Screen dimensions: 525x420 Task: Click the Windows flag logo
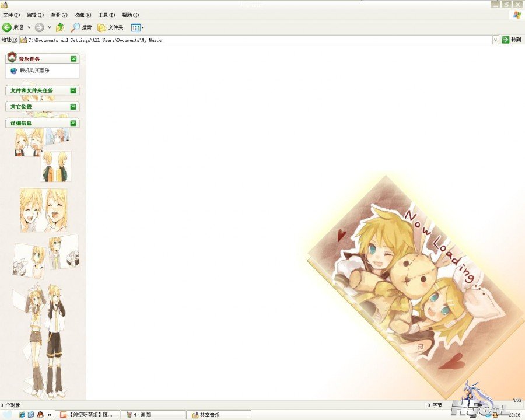click(517, 15)
